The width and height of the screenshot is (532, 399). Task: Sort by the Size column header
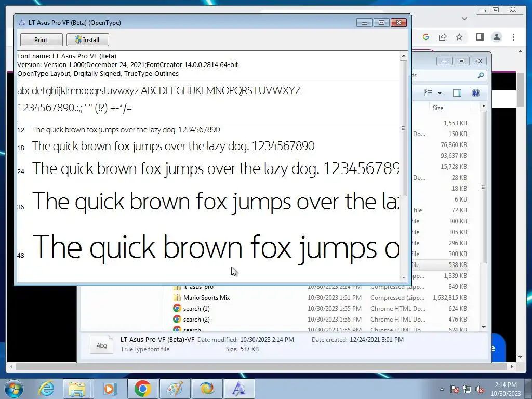pos(438,108)
